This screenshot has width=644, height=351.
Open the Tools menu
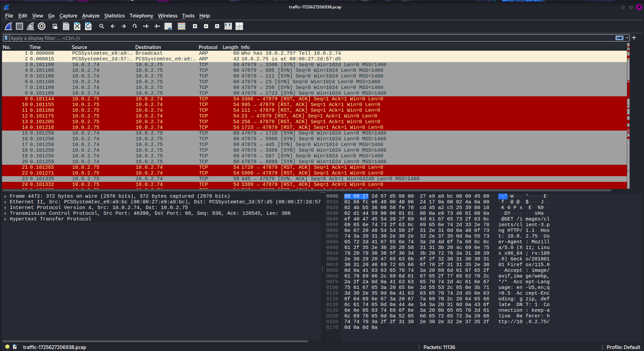[x=188, y=16]
